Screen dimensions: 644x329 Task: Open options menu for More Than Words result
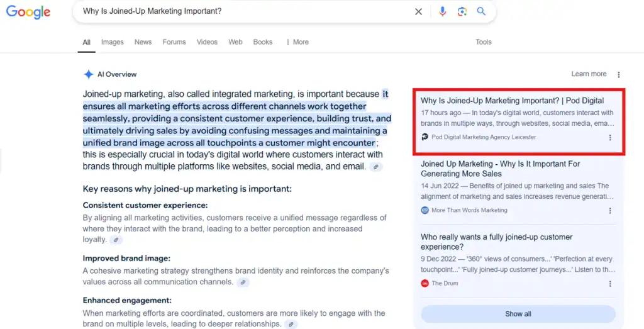click(609, 211)
